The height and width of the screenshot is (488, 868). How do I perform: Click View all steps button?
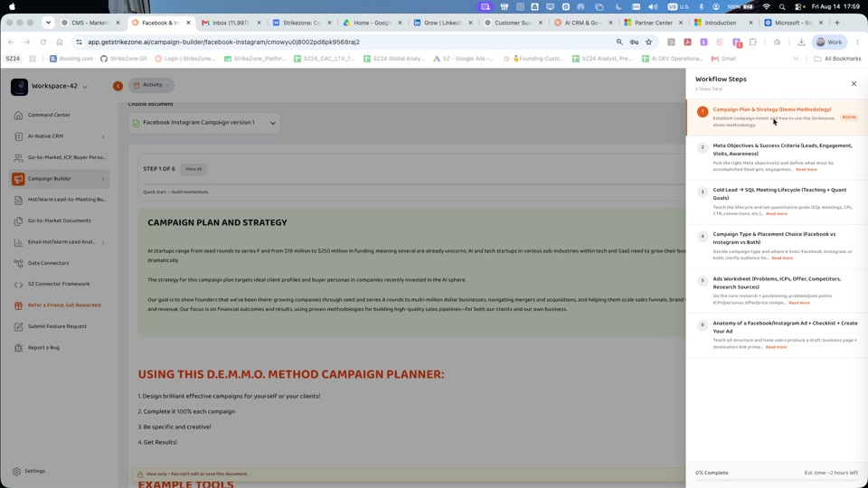click(x=193, y=169)
